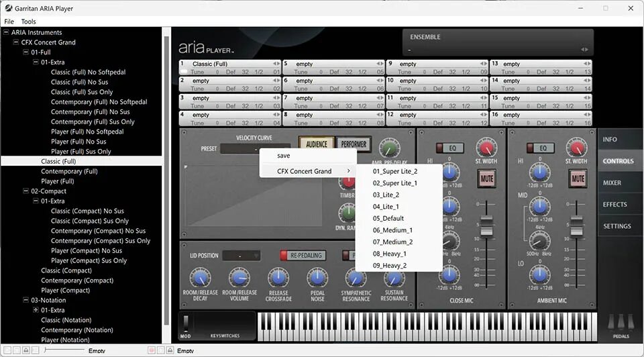Click the Room/Release Volume knob
The width and height of the screenshot is (644, 357).
point(239,278)
